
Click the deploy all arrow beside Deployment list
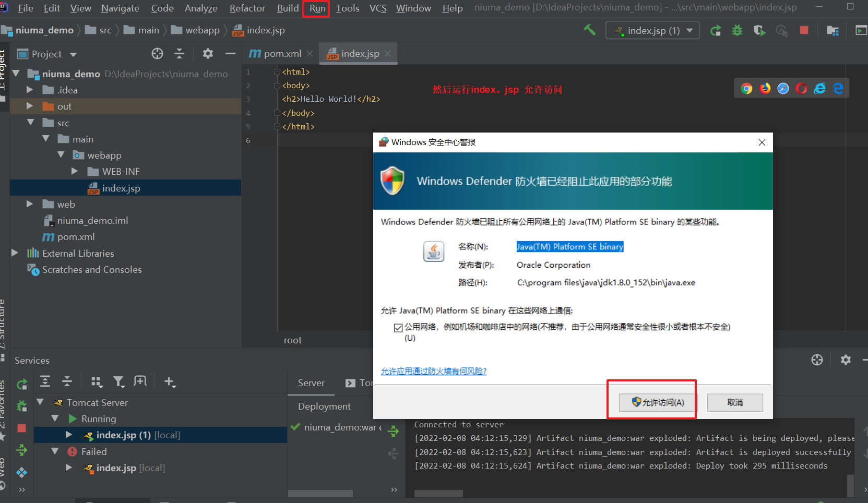pos(394,431)
